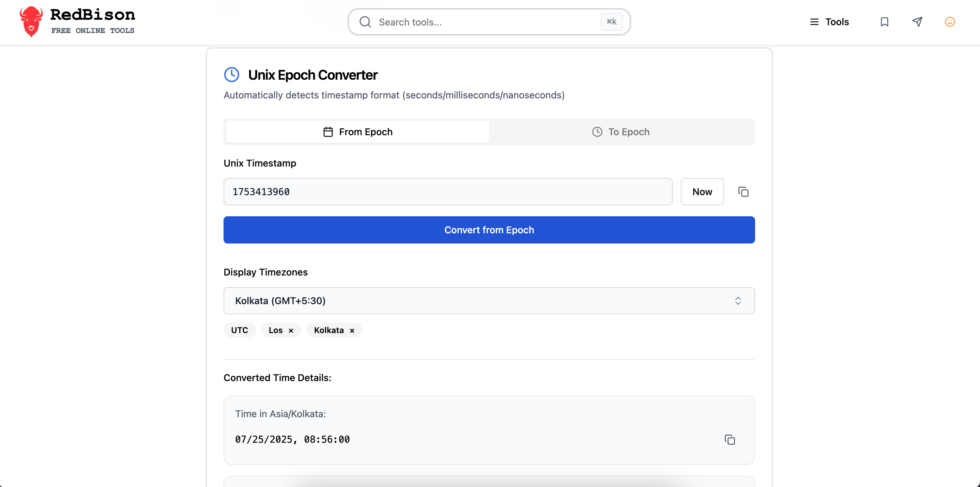The width and height of the screenshot is (980, 487).
Task: Click the blue clock icon beside title
Action: click(x=231, y=75)
